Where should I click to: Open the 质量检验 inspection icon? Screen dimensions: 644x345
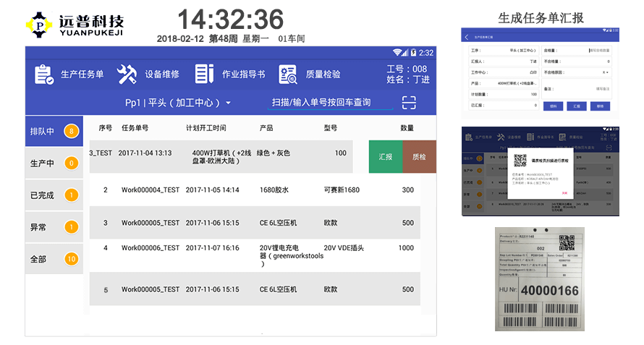click(x=288, y=74)
